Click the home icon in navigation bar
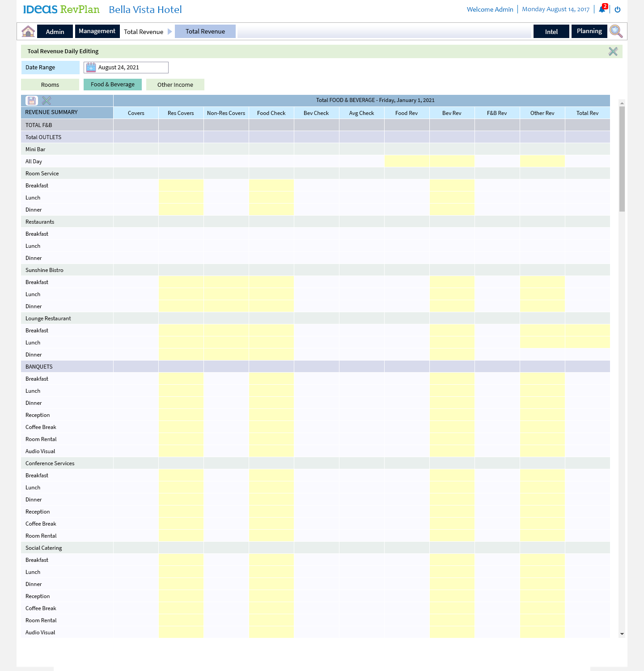This screenshot has height=671, width=644. pos(28,31)
